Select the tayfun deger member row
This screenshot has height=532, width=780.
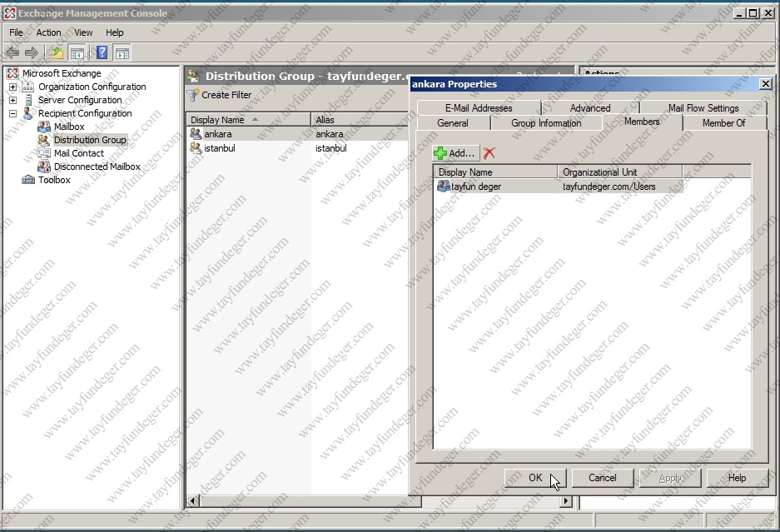(x=558, y=186)
